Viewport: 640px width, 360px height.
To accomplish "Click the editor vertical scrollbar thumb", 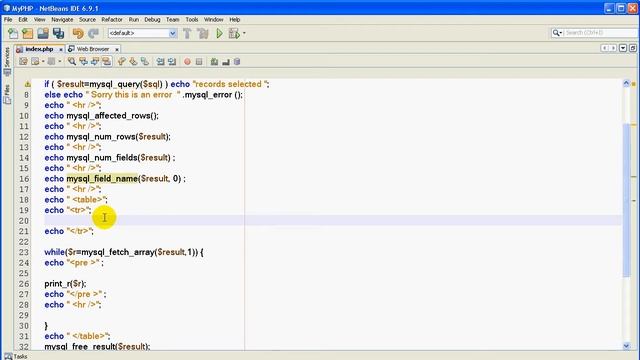I will click(626, 200).
